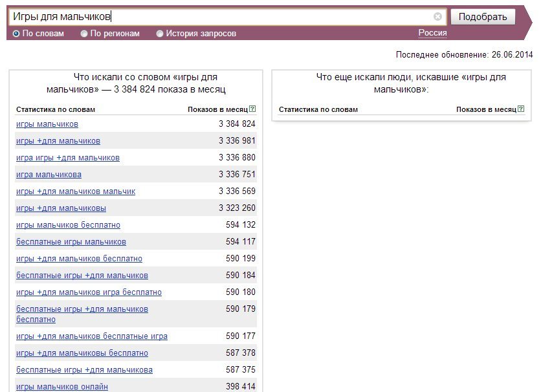552x392 pixels.
Task: Open 'игры мальчиков онлайн' keyword link
Action: pos(62,387)
